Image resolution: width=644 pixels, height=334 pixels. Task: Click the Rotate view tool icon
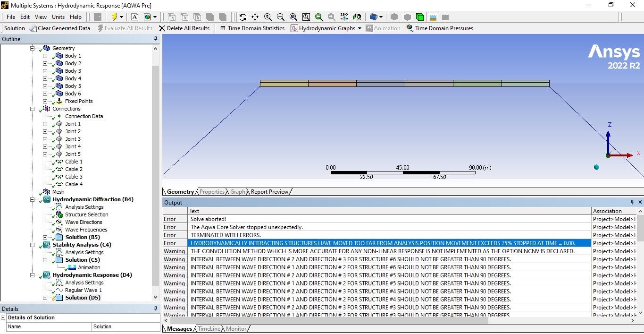pyautogui.click(x=243, y=17)
